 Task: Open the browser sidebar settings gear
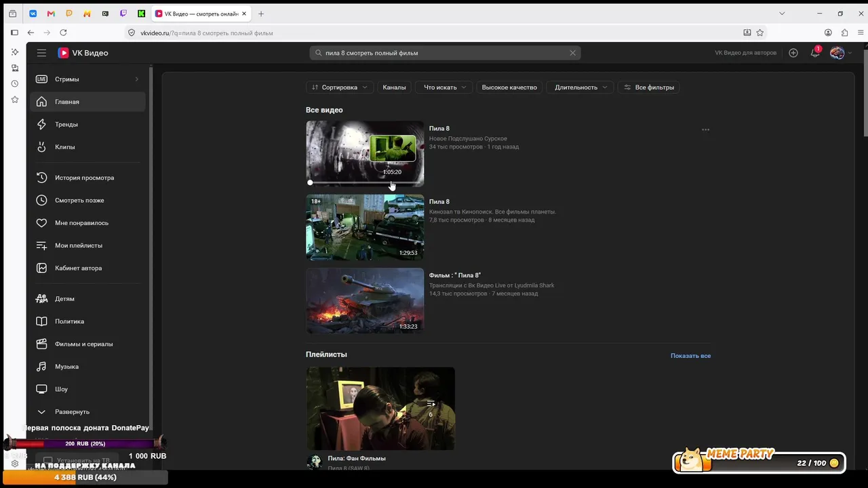click(x=15, y=464)
